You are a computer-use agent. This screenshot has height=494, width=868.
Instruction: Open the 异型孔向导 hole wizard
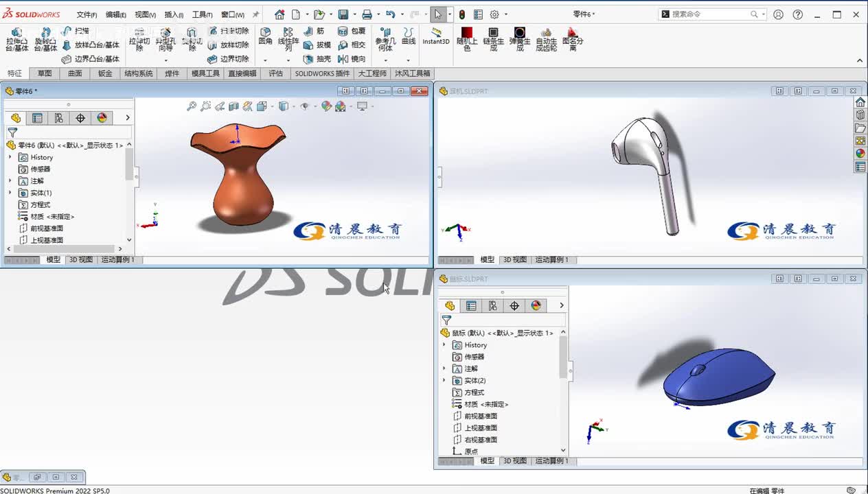point(165,40)
